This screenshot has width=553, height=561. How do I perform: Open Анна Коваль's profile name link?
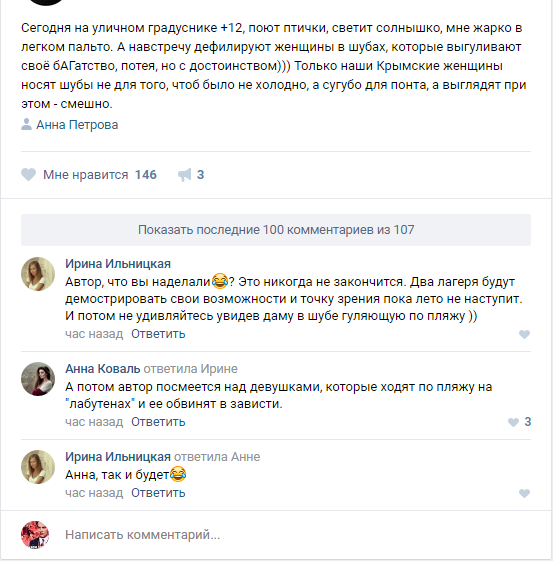[103, 369]
